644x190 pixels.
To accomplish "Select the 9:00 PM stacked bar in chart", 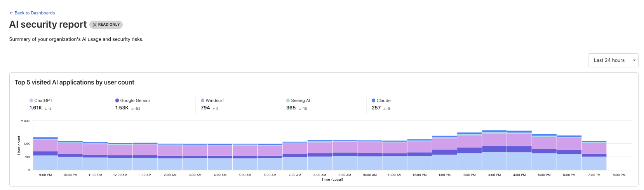I will pos(45,156).
